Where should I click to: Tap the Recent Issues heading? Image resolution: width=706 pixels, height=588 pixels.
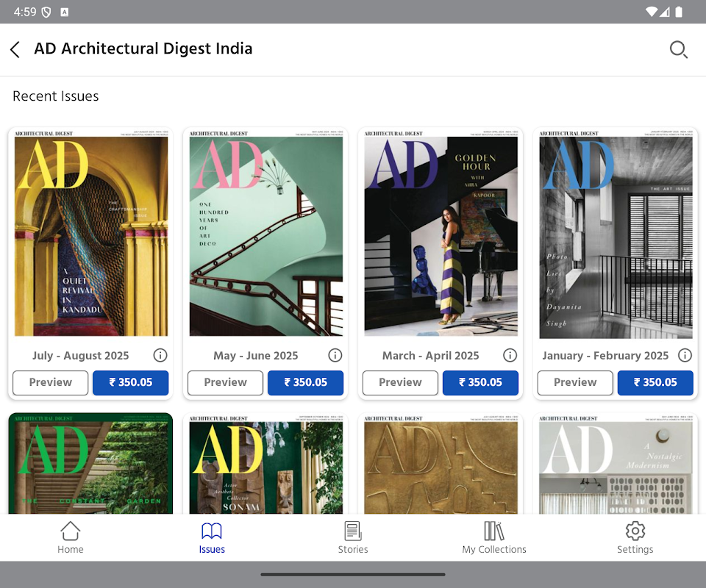pyautogui.click(x=56, y=96)
